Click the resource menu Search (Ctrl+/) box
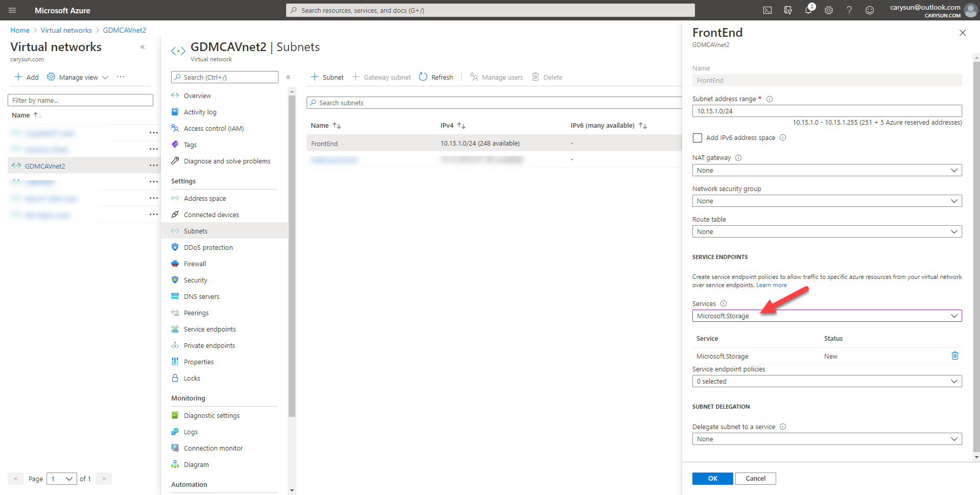The height and width of the screenshot is (495, 980). pos(225,77)
